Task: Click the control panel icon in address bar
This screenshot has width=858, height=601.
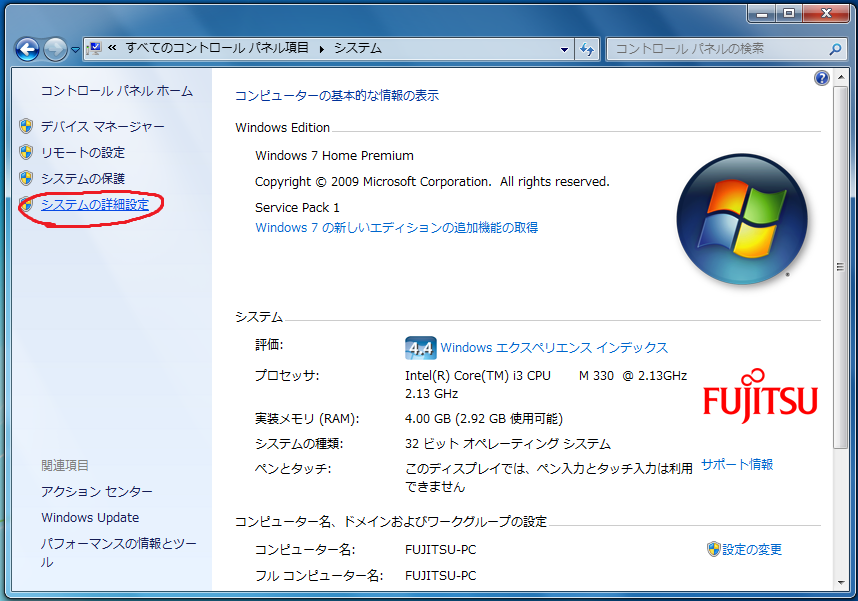Action: [95, 49]
